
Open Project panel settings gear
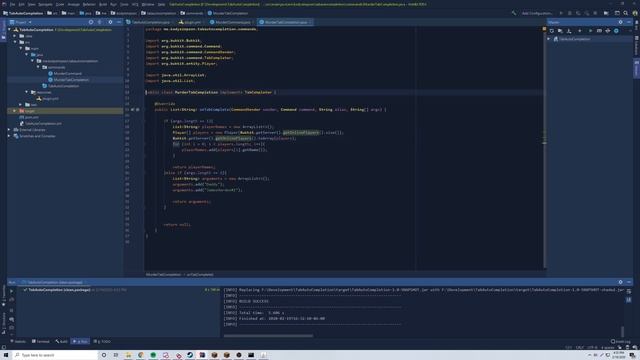[110, 22]
